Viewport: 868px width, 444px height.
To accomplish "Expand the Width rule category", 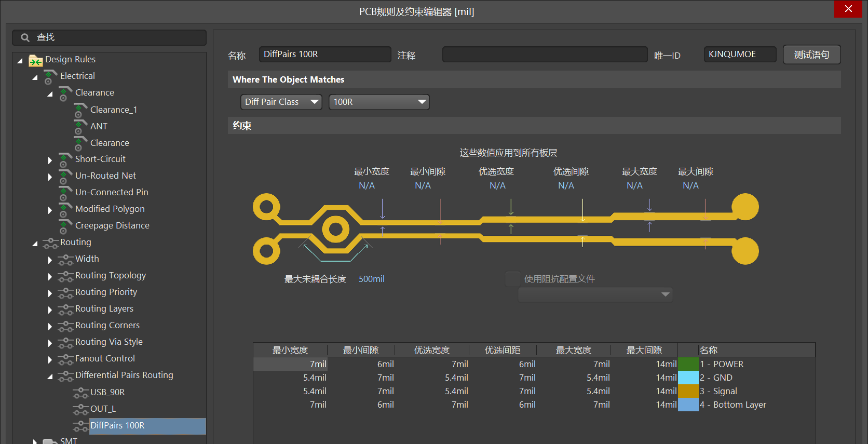I will (50, 260).
